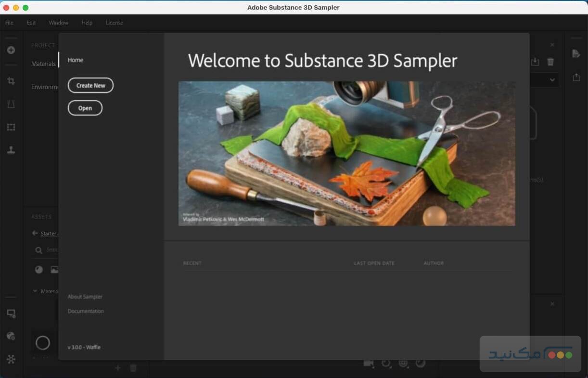Click the Create New button

click(x=90, y=85)
